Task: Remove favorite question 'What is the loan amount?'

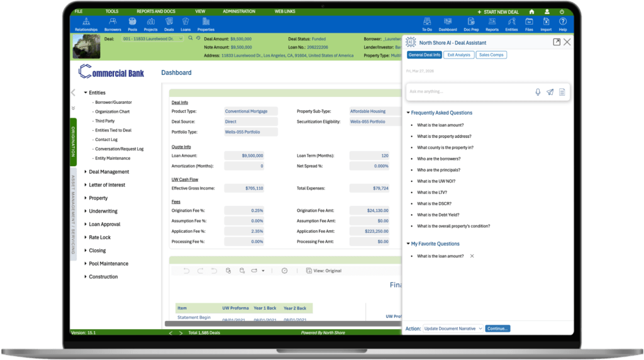Action: [472, 256]
